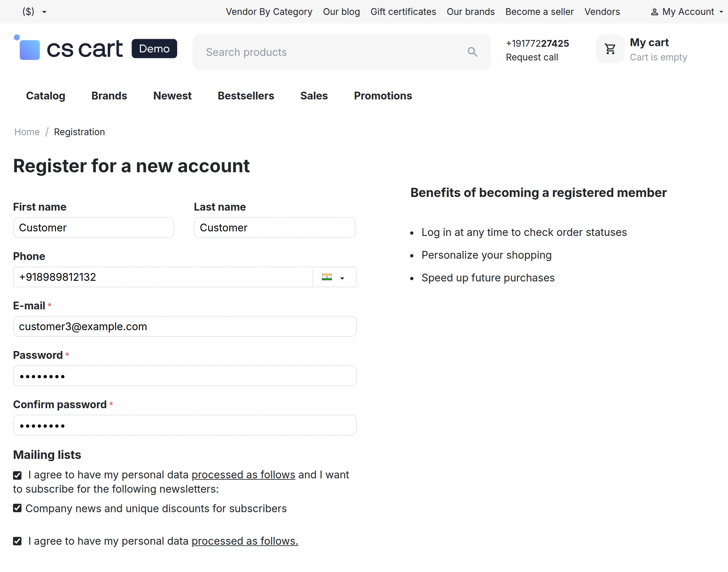Click the CS-Cart logo
Viewport: 728px width, 572px height.
coord(68,47)
